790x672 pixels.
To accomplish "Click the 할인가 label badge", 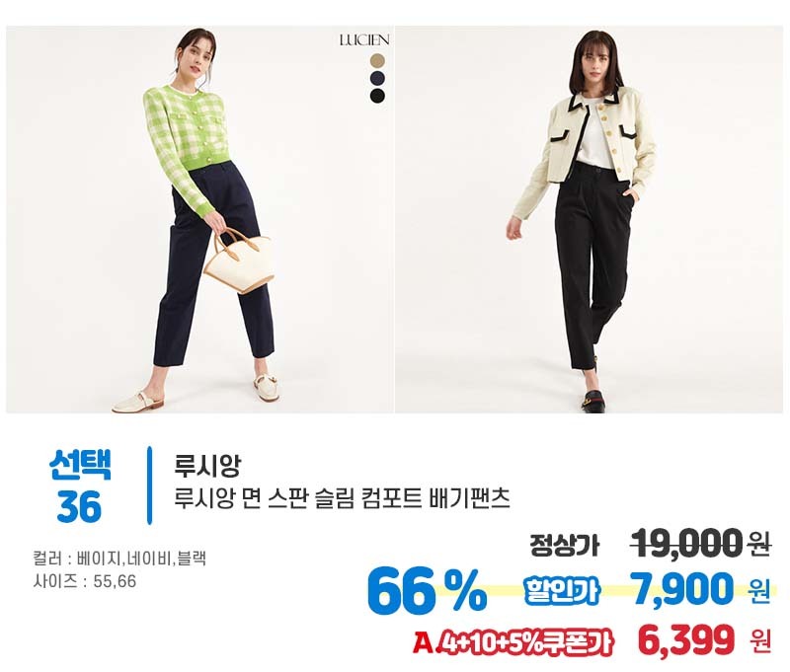I will pyautogui.click(x=562, y=590).
